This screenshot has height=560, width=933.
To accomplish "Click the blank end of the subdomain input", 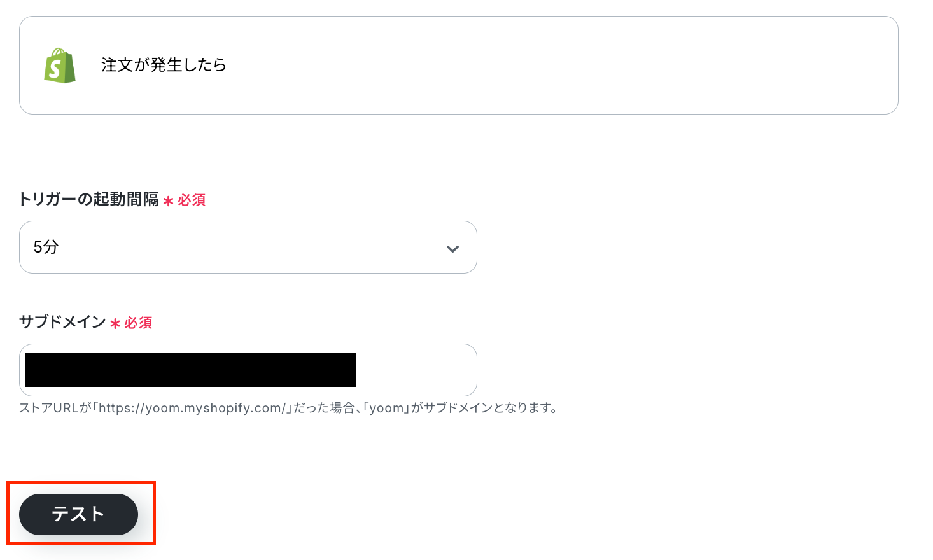I will 416,370.
